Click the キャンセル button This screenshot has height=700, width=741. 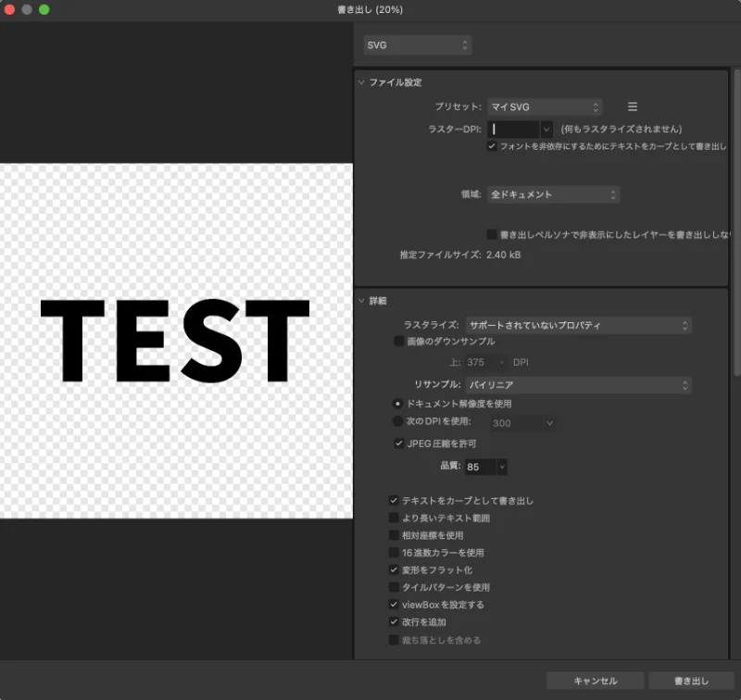pos(595,681)
